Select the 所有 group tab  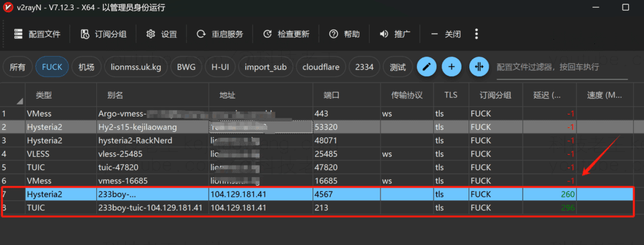18,67
